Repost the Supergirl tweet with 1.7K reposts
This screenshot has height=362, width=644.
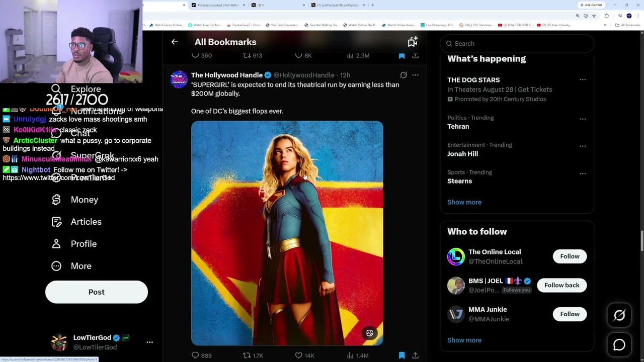pos(253,355)
